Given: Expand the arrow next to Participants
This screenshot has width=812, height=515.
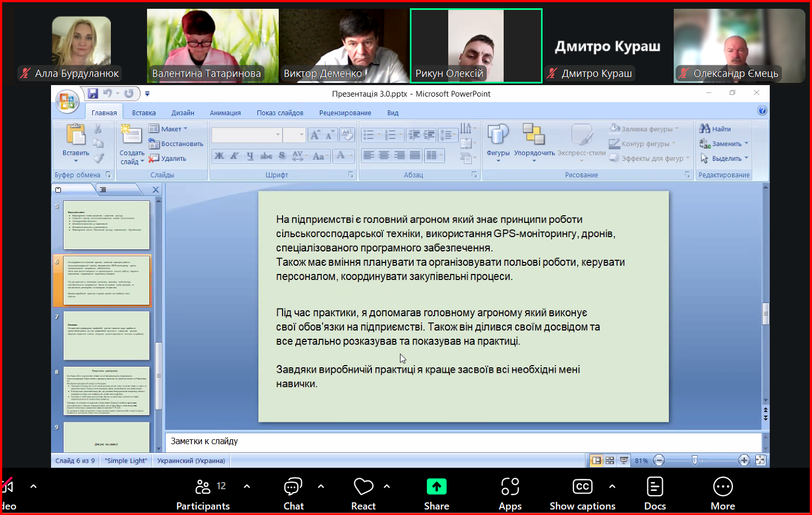Looking at the screenshot, I should pyautogui.click(x=247, y=486).
